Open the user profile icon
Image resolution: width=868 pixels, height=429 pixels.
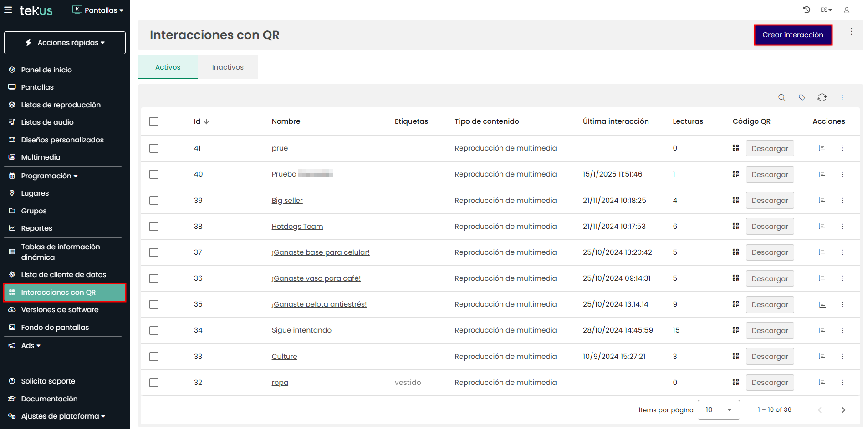click(x=847, y=10)
